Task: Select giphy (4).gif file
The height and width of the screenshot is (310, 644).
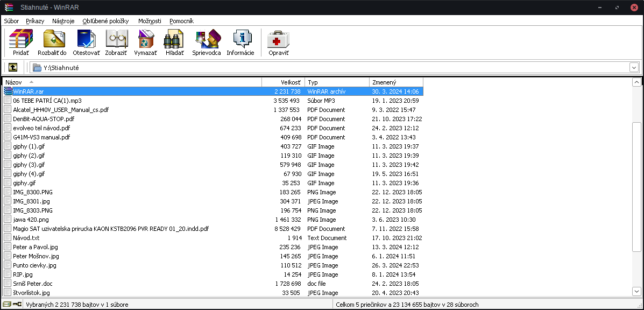Action: 29,174
